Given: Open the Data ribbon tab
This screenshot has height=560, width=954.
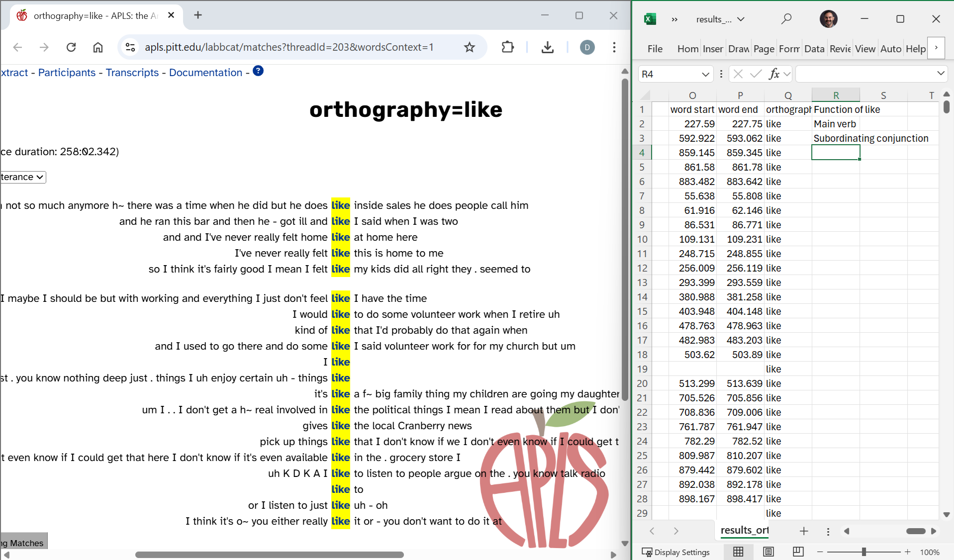Looking at the screenshot, I should click(814, 49).
